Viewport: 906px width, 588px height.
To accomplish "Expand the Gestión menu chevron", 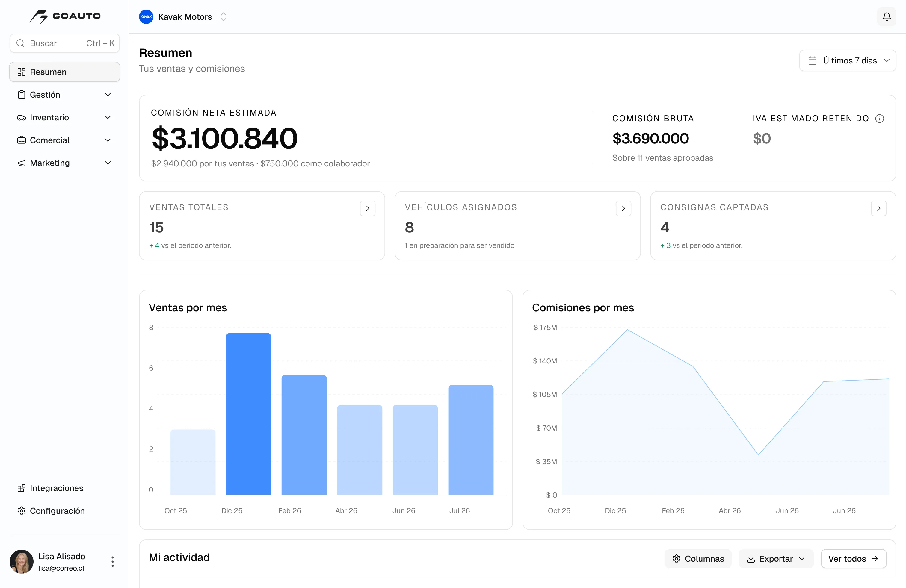I will tap(108, 95).
